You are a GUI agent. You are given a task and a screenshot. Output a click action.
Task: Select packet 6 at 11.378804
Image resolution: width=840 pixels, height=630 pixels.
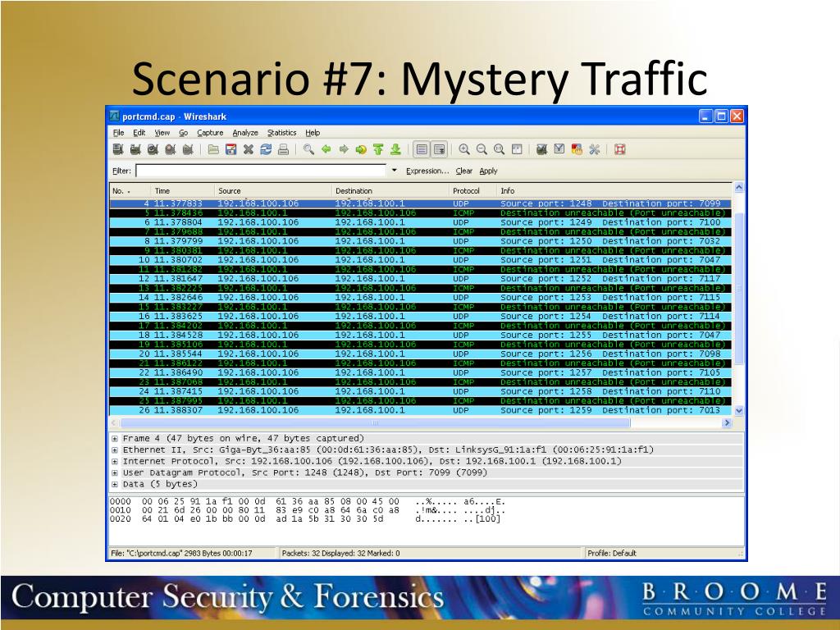pos(421,222)
